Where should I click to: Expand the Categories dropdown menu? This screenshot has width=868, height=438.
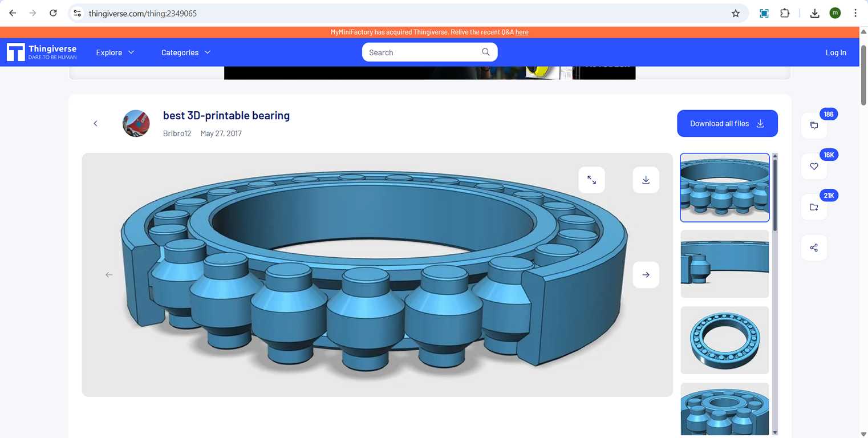pyautogui.click(x=186, y=52)
